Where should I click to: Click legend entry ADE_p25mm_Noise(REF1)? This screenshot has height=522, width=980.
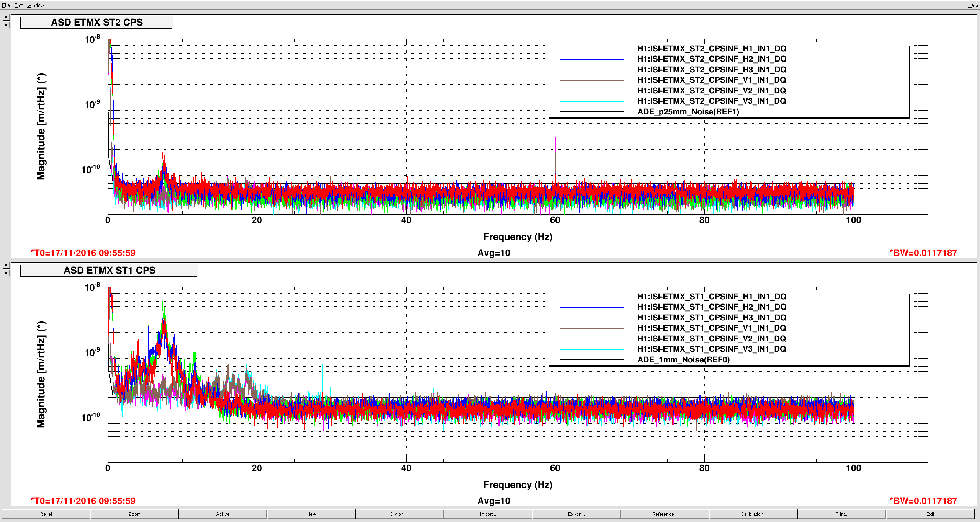pyautogui.click(x=688, y=112)
